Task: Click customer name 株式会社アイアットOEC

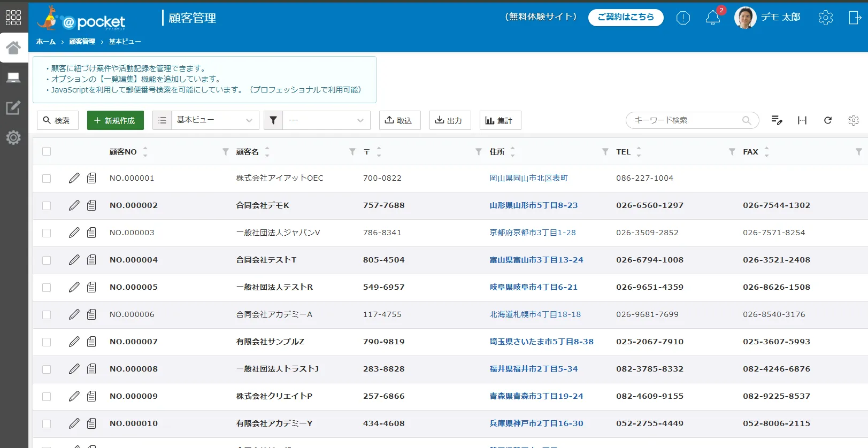Action: click(x=280, y=178)
